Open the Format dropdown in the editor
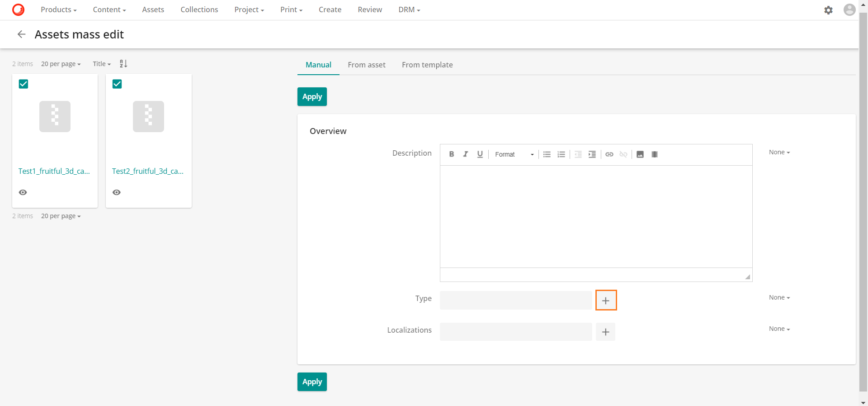The image size is (868, 406). point(514,154)
